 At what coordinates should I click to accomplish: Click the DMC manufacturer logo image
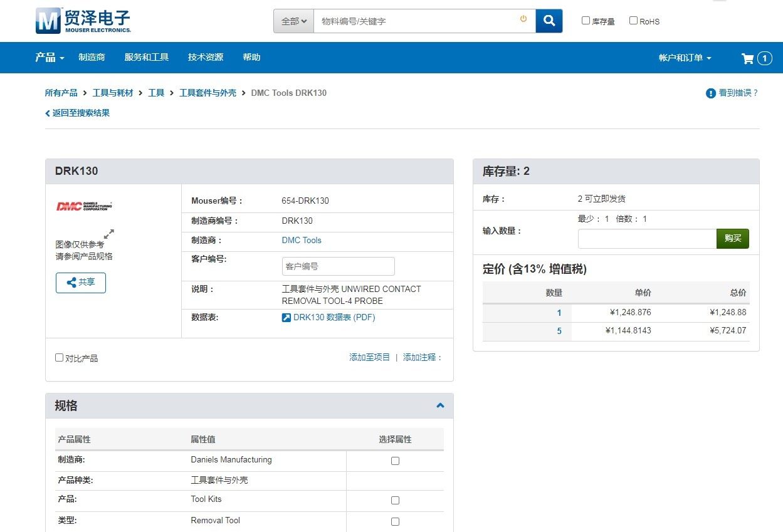(x=85, y=206)
